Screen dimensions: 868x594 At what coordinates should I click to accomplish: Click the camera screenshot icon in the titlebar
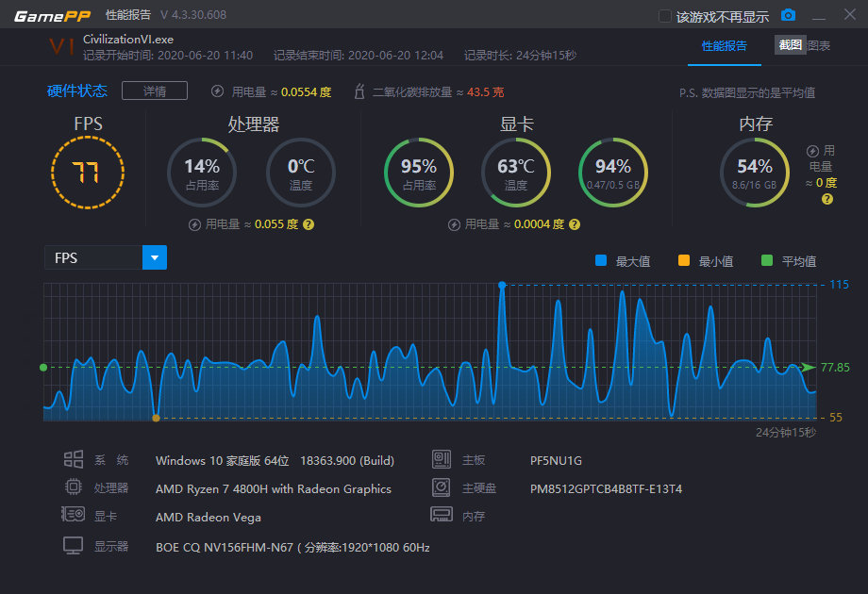coord(789,14)
